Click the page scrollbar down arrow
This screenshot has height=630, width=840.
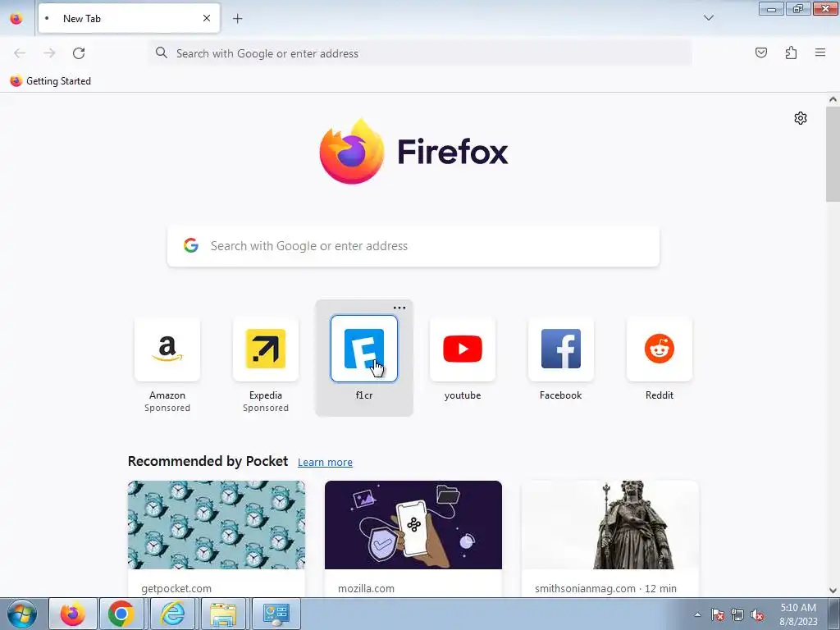[833, 591]
